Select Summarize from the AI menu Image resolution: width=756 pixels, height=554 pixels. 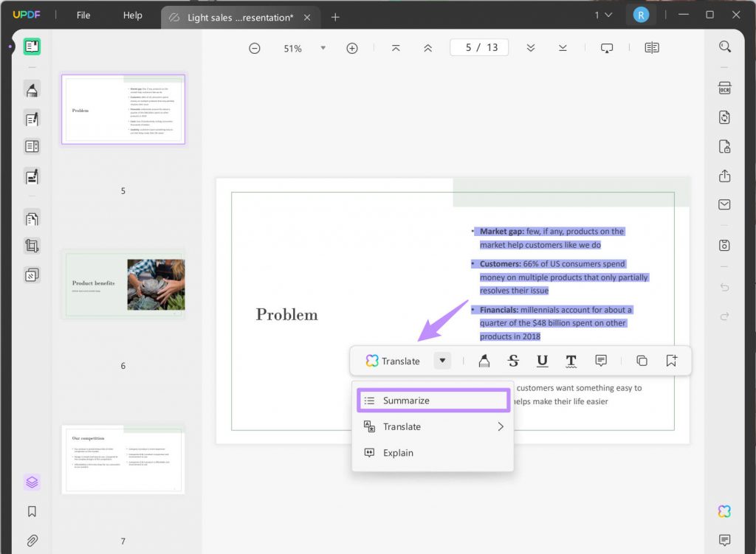pos(433,400)
